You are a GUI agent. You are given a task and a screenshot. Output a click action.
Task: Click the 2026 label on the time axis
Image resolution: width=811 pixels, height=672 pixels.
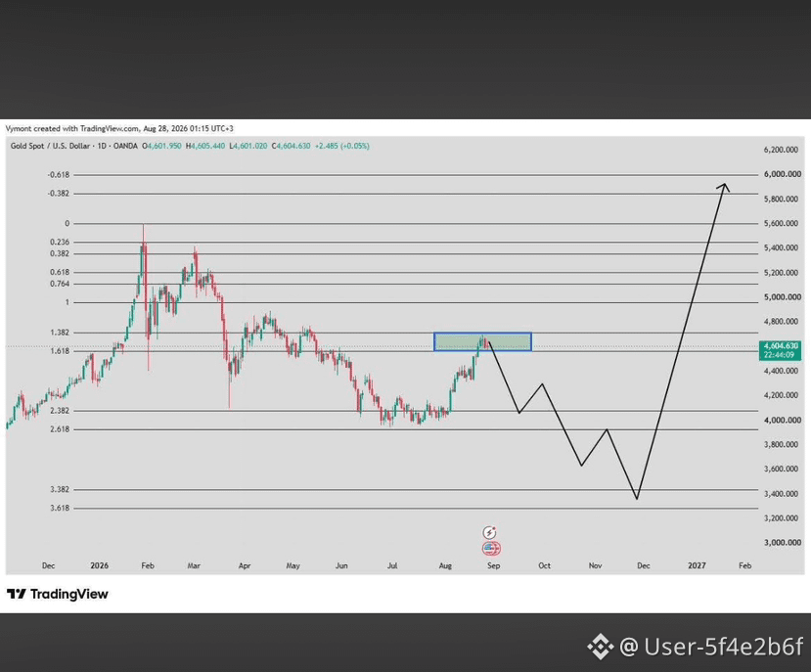pyautogui.click(x=100, y=566)
